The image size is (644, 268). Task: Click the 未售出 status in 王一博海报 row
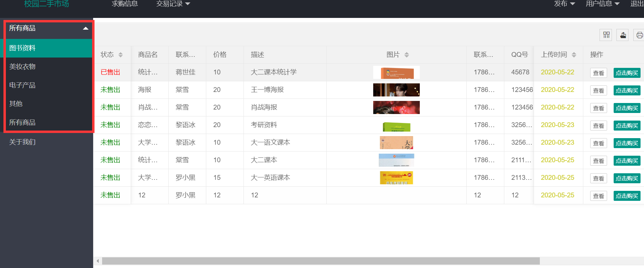[110, 90]
